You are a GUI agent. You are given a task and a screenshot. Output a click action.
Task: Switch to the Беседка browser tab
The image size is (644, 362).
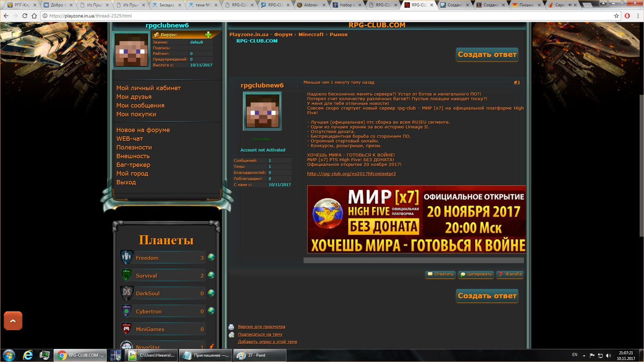click(x=166, y=5)
